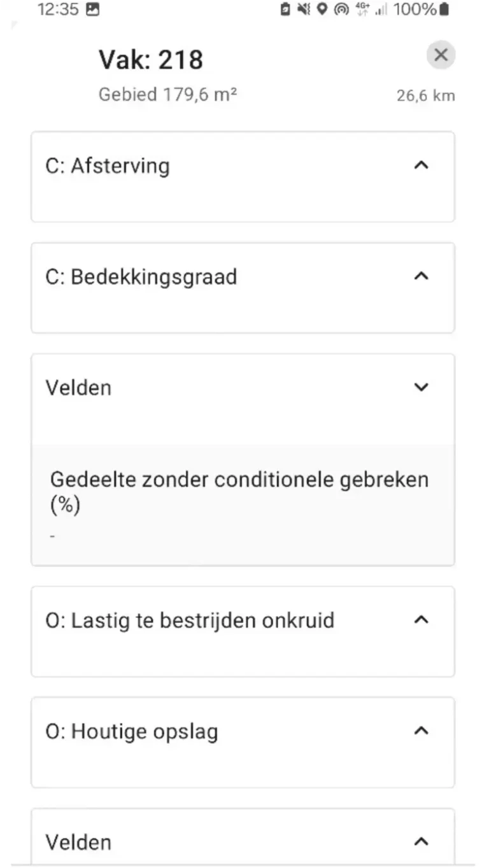This screenshot has height=868, width=489.
Task: Expand the bottom Velden section chevron
Action: [x=421, y=842]
